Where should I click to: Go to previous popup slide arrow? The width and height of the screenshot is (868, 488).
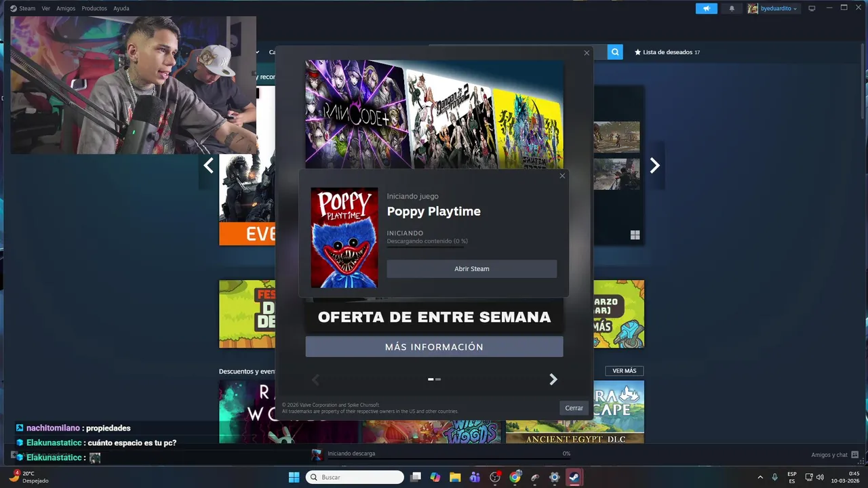pos(315,380)
